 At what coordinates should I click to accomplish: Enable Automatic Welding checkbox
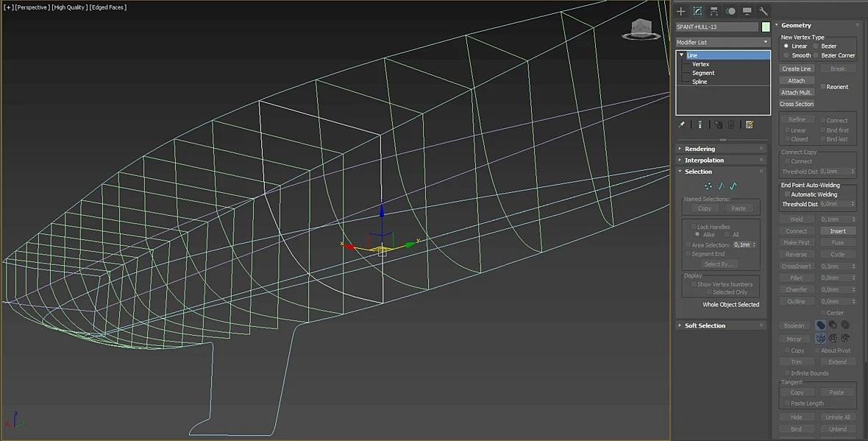coord(787,194)
